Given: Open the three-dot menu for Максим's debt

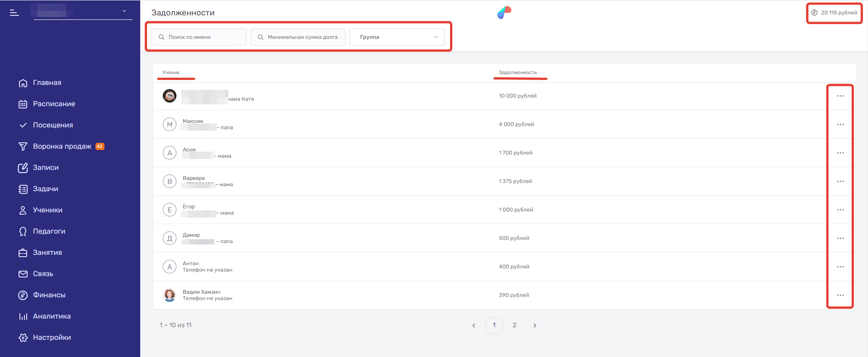Looking at the screenshot, I should pyautogui.click(x=840, y=124).
